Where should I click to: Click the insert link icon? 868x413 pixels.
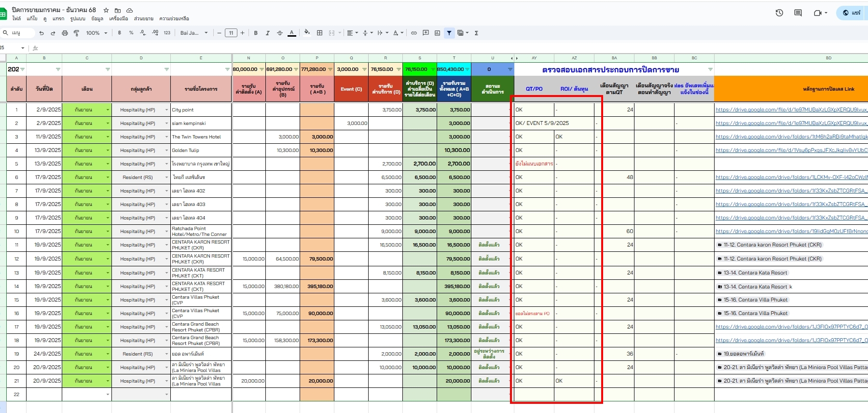pos(414,33)
